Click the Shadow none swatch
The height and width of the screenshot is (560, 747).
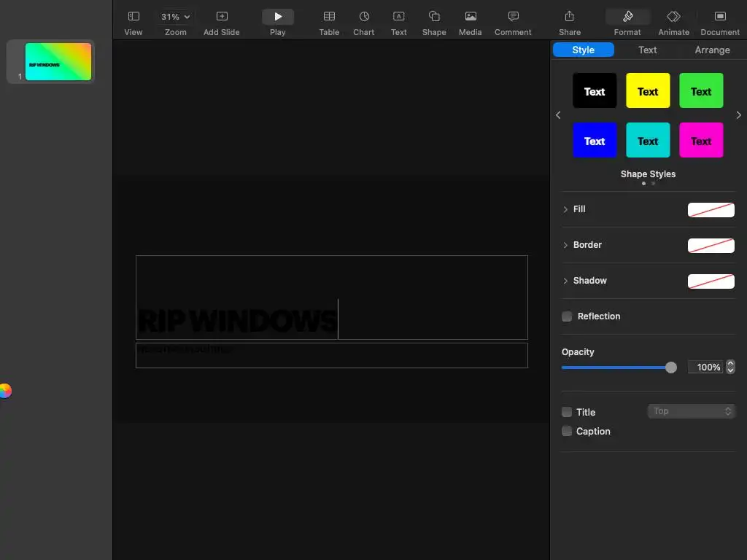711,281
